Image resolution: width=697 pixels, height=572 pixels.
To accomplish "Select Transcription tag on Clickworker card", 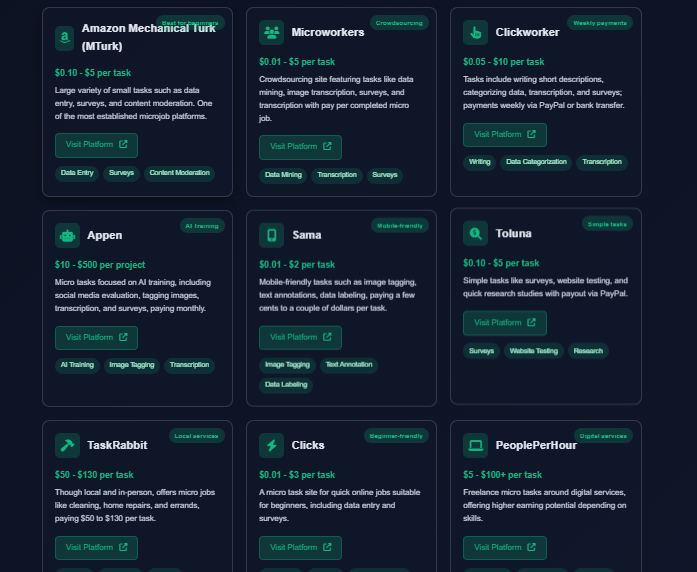I will 602,162.
